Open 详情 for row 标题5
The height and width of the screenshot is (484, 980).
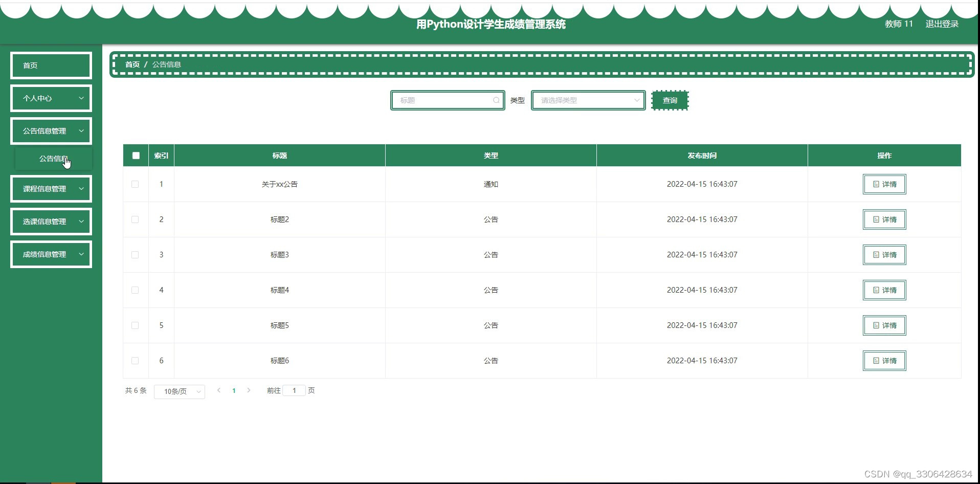pyautogui.click(x=884, y=325)
